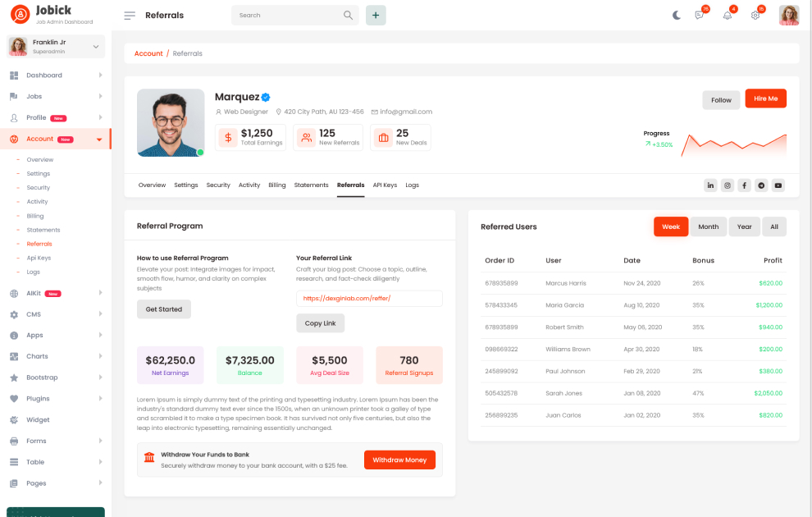Select the Week filter for referred users

671,226
